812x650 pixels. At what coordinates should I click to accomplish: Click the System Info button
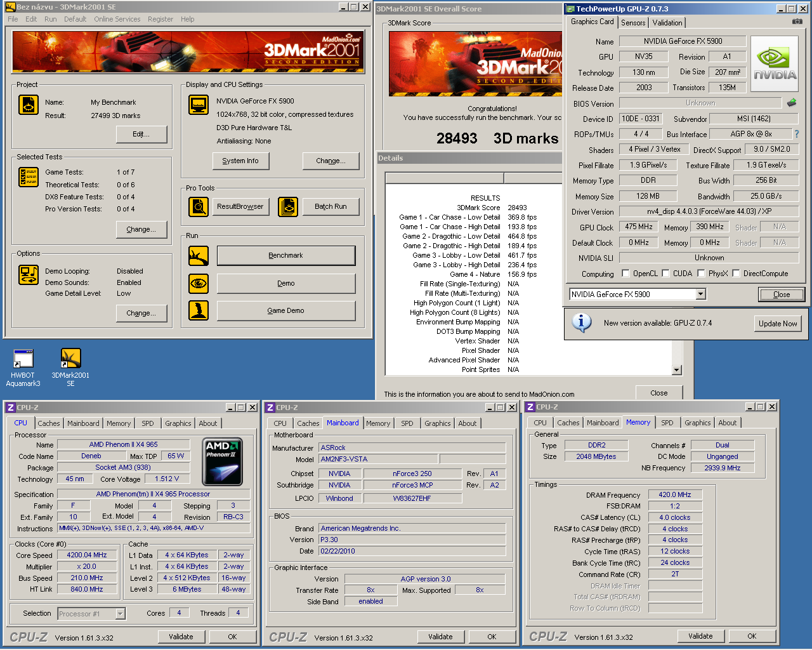[x=240, y=161]
